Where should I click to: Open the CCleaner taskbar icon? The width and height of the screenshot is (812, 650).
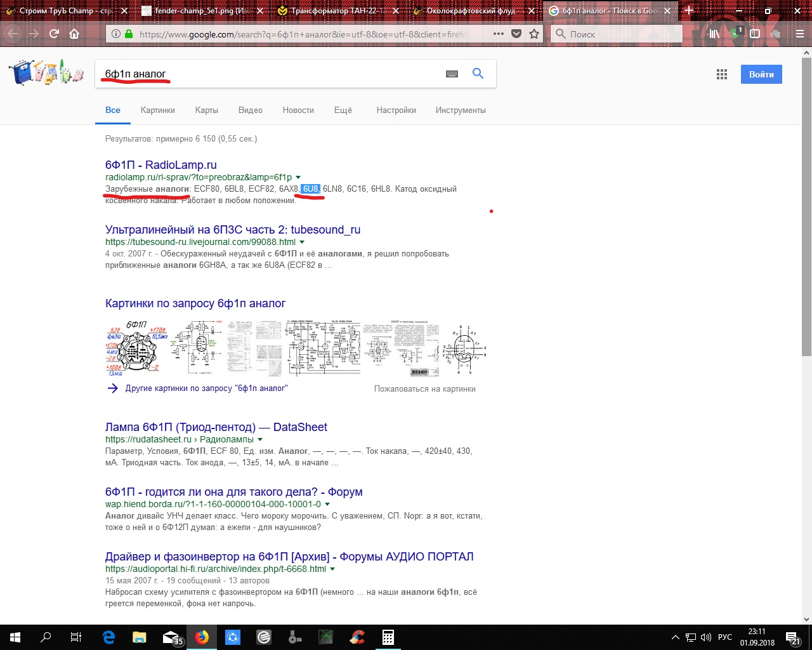tap(357, 637)
